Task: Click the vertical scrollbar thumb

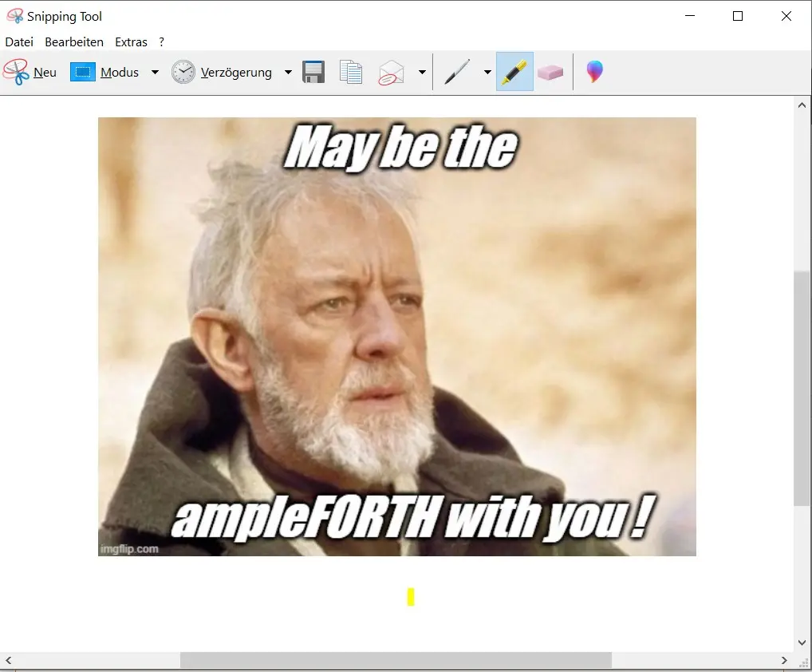Action: [802, 389]
